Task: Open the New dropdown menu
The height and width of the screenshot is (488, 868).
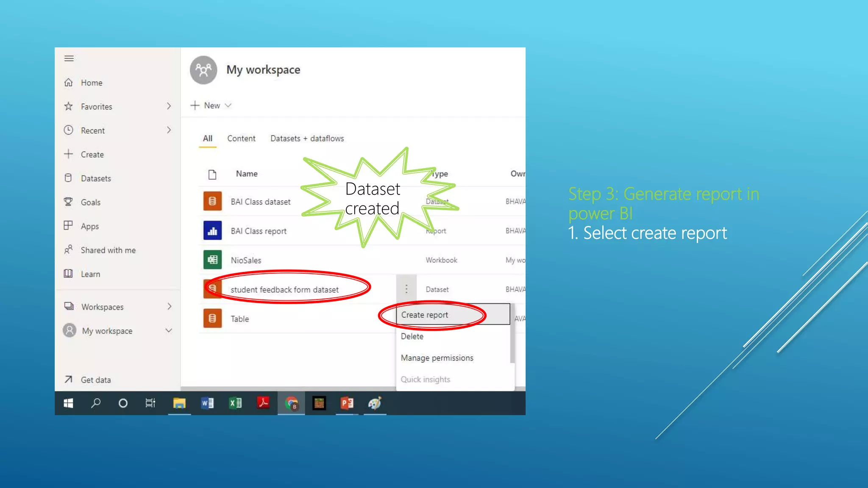Action: (212, 105)
